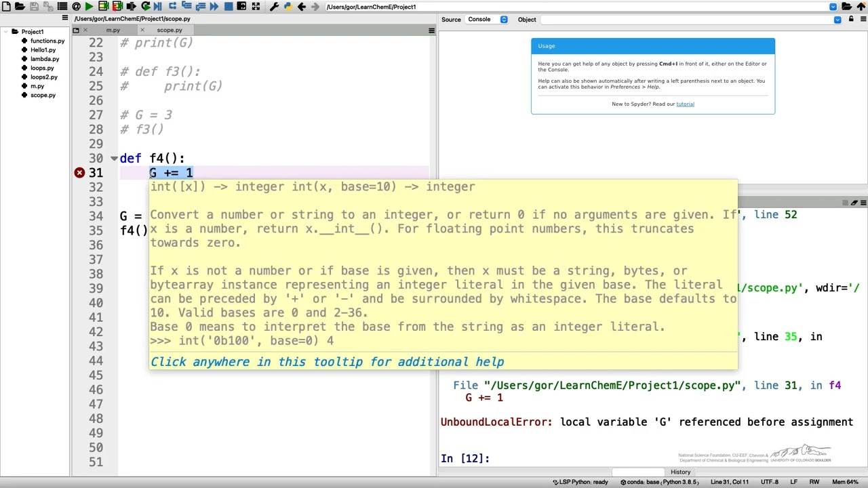
Task: Open the editor pane options menu
Action: (431, 30)
